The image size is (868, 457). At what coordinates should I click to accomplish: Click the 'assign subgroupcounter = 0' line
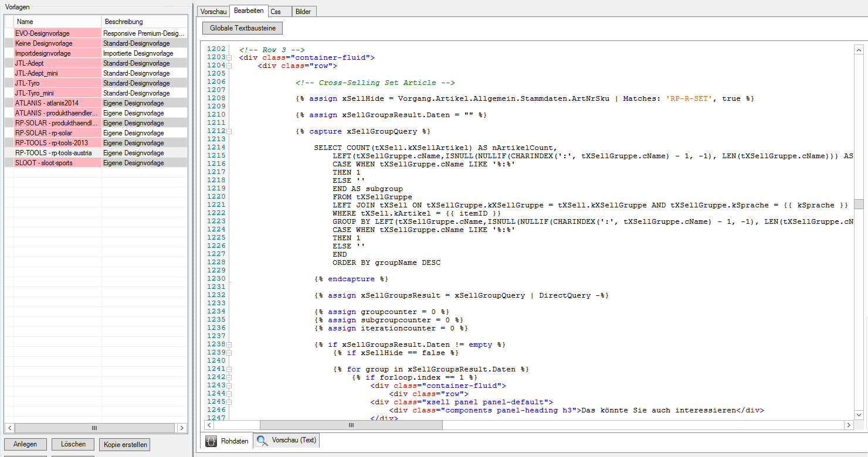click(389, 320)
